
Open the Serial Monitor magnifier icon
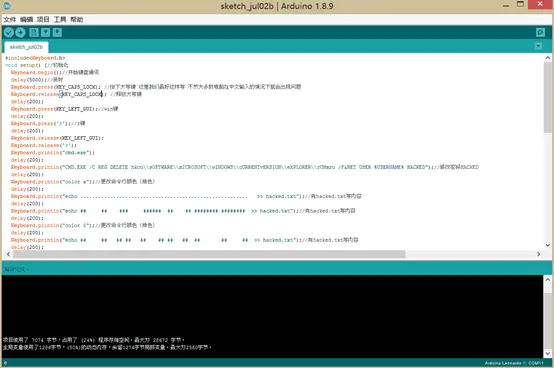click(x=540, y=32)
